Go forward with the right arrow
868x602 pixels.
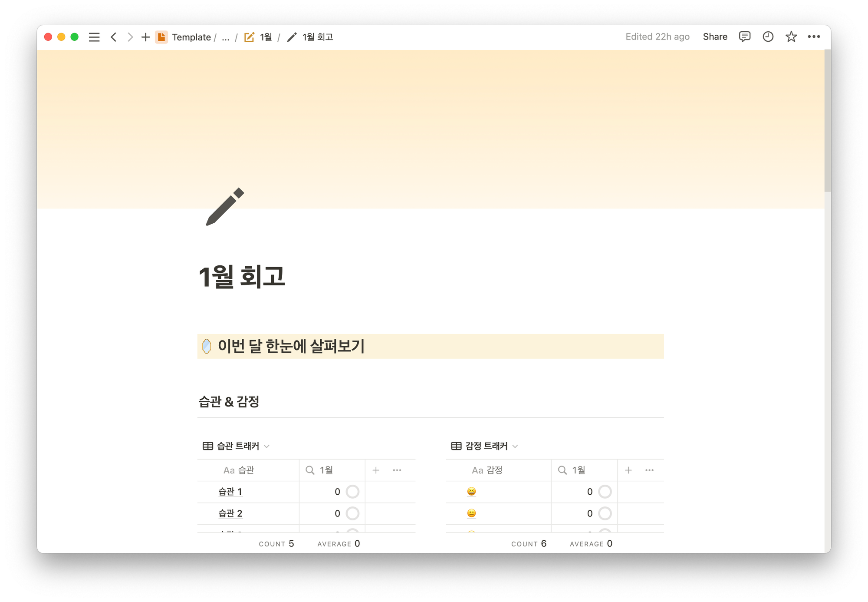click(x=130, y=37)
